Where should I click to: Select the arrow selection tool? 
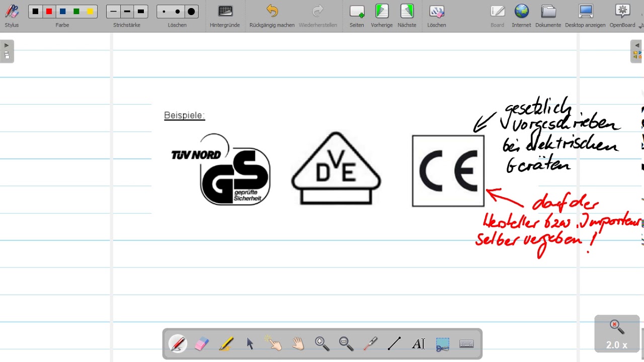click(250, 344)
